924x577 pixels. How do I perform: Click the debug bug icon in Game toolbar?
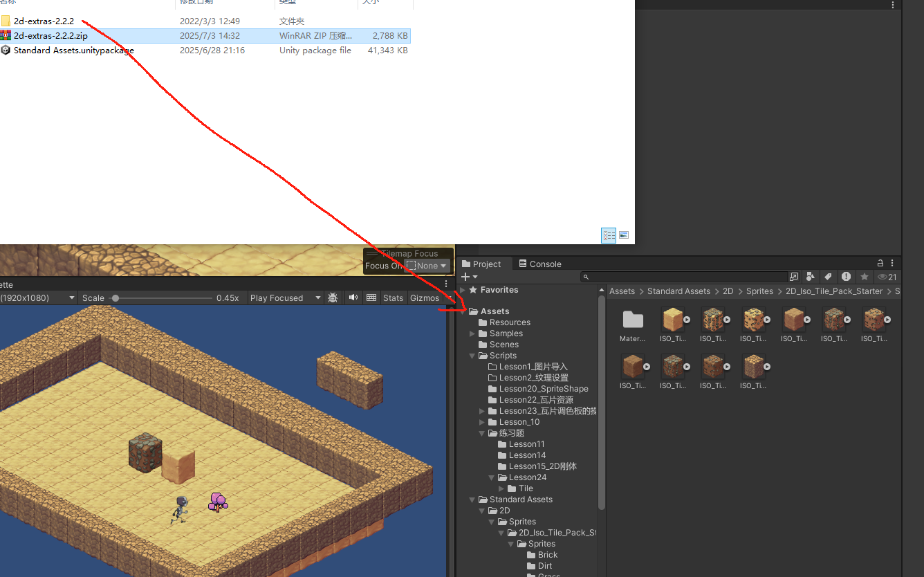pyautogui.click(x=332, y=297)
